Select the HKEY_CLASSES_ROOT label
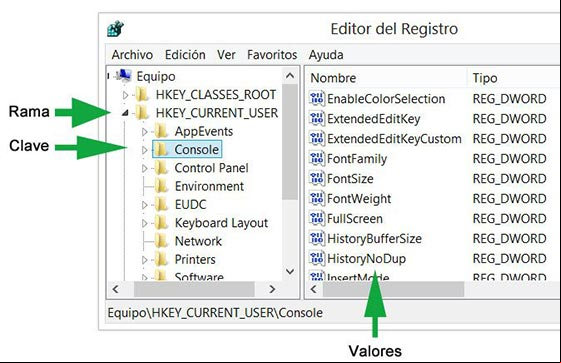561x363 pixels. (216, 95)
